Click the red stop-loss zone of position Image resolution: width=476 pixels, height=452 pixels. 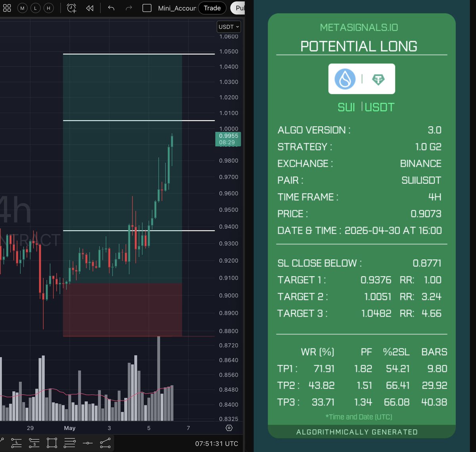122,310
